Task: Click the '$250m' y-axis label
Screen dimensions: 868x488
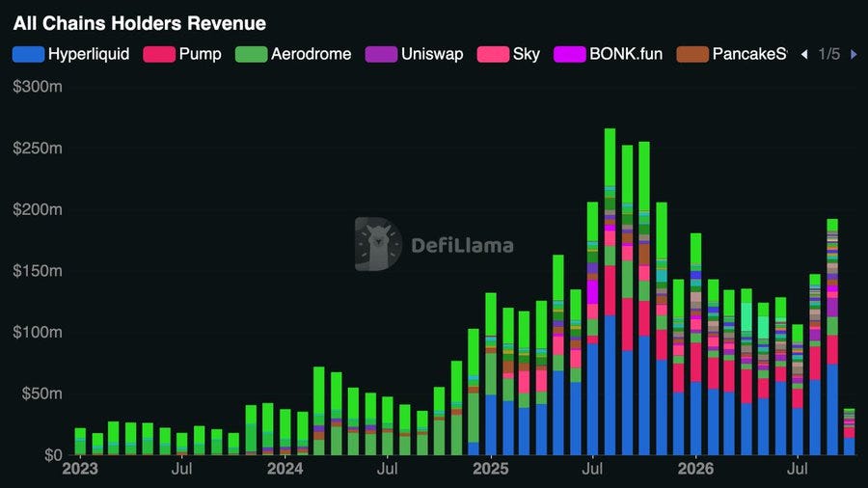Action: 38,149
